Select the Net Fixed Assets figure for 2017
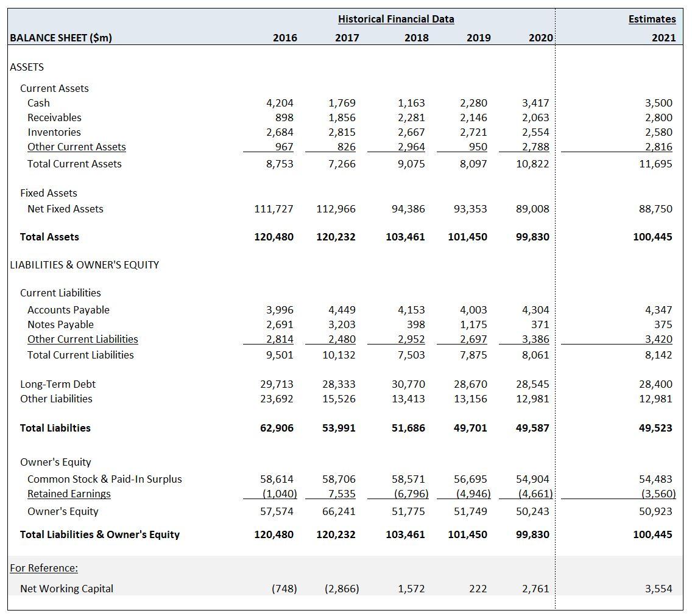The height and width of the screenshot is (616, 692). 339,209
